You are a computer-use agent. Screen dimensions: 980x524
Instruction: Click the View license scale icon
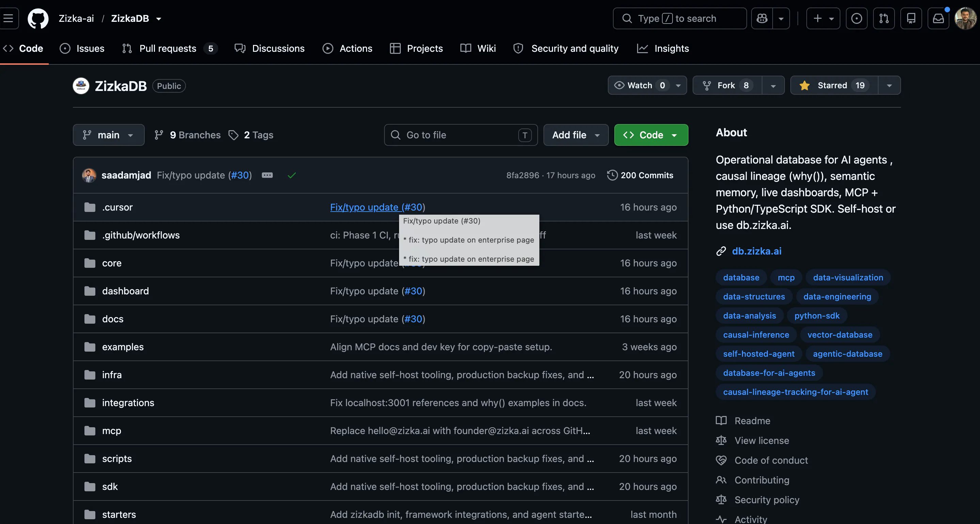click(721, 440)
